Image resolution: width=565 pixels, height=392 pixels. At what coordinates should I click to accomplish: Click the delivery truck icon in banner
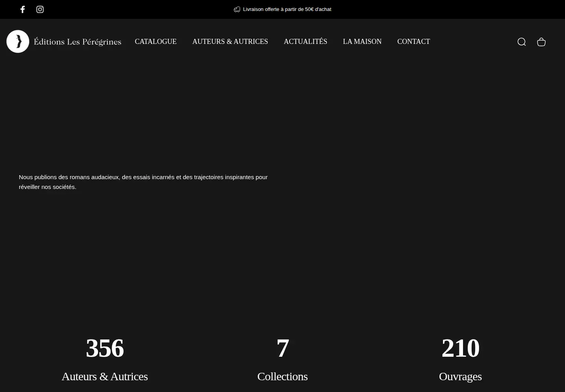coord(237,9)
